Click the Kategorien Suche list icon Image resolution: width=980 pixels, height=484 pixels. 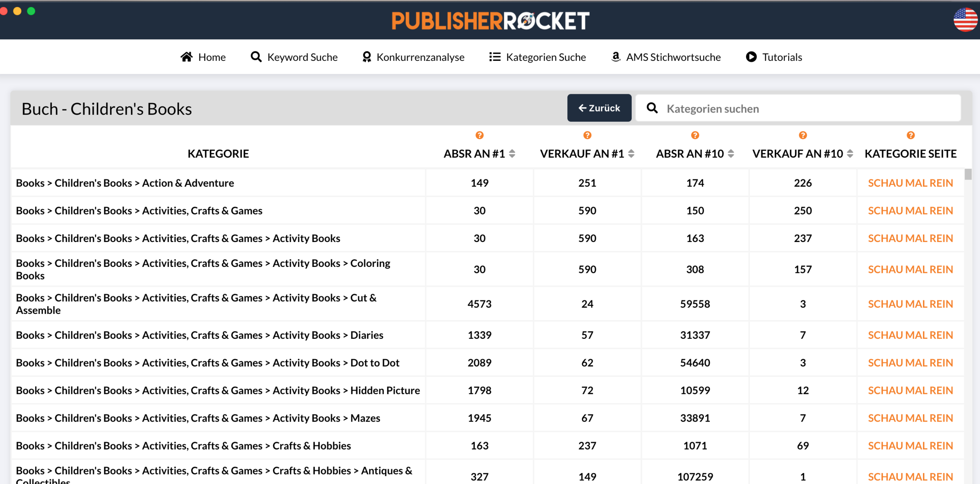click(x=495, y=57)
